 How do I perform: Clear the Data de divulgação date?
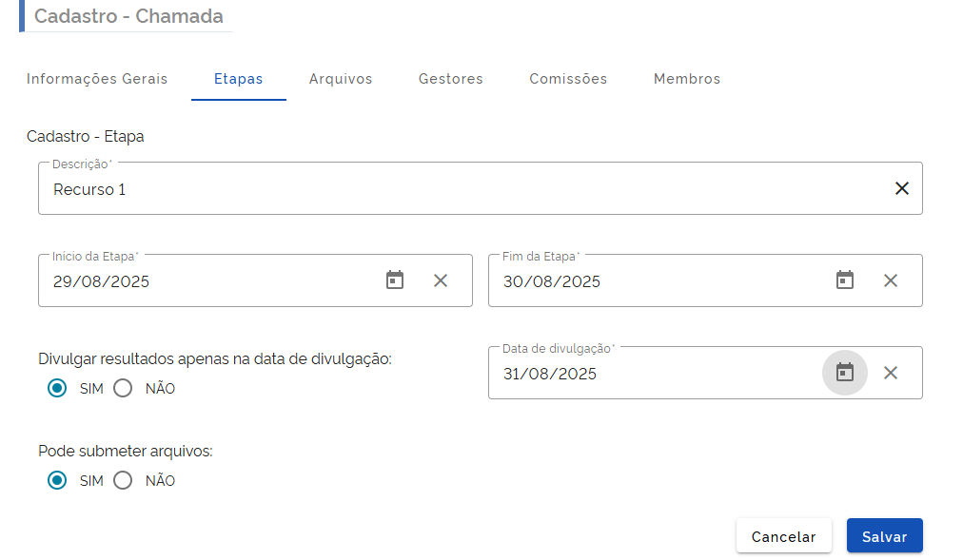(891, 373)
